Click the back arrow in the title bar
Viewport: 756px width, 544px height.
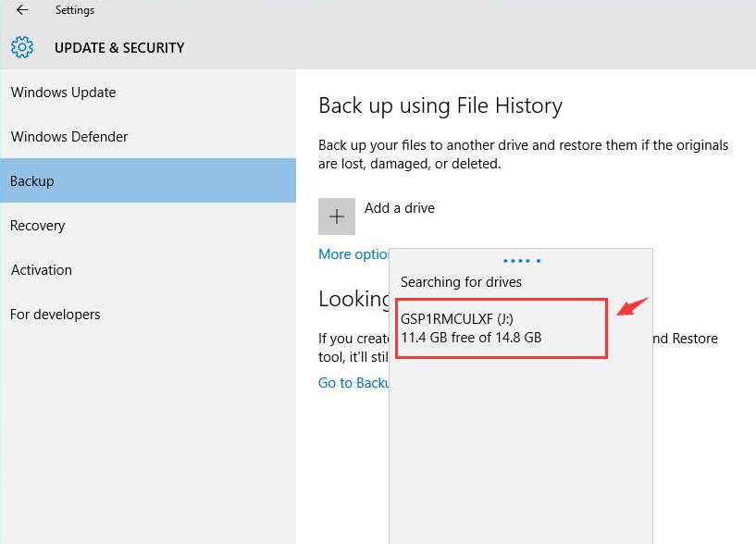(22, 10)
